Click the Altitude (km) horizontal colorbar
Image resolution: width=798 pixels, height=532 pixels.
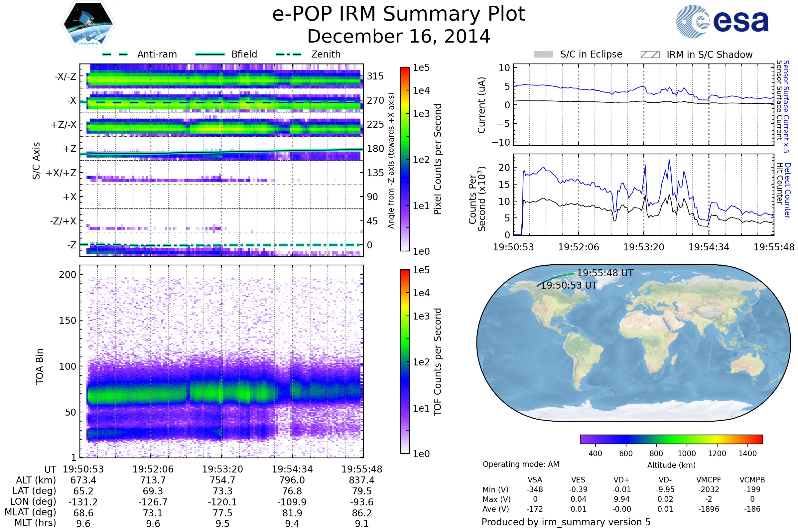point(671,439)
